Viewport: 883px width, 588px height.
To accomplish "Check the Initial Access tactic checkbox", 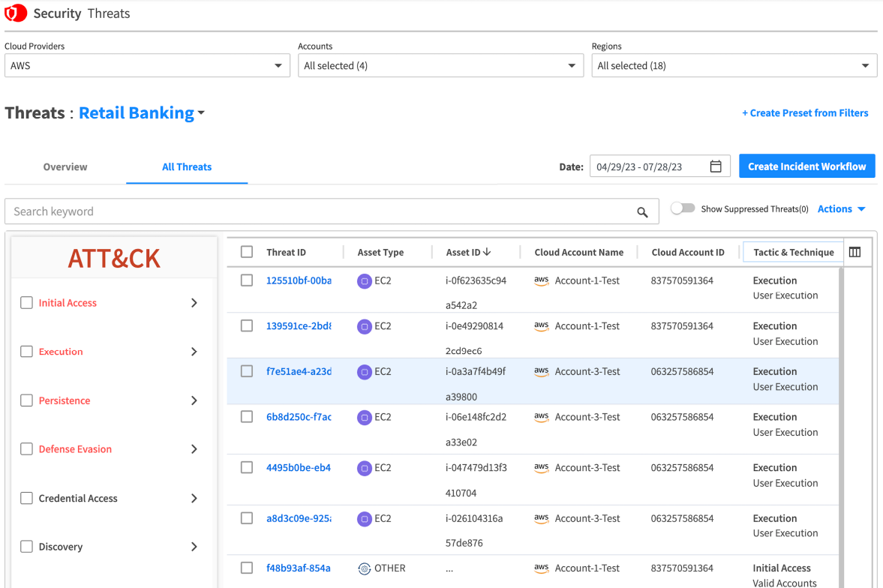I will point(26,302).
